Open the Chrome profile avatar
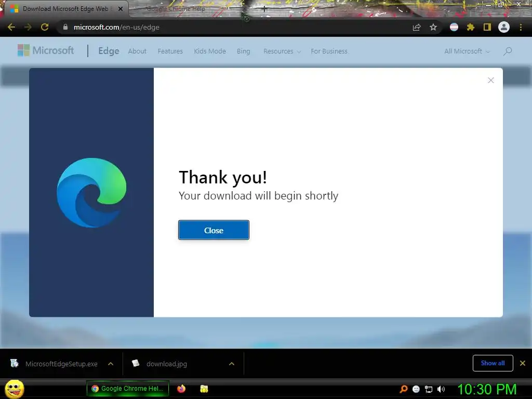 pyautogui.click(x=504, y=27)
